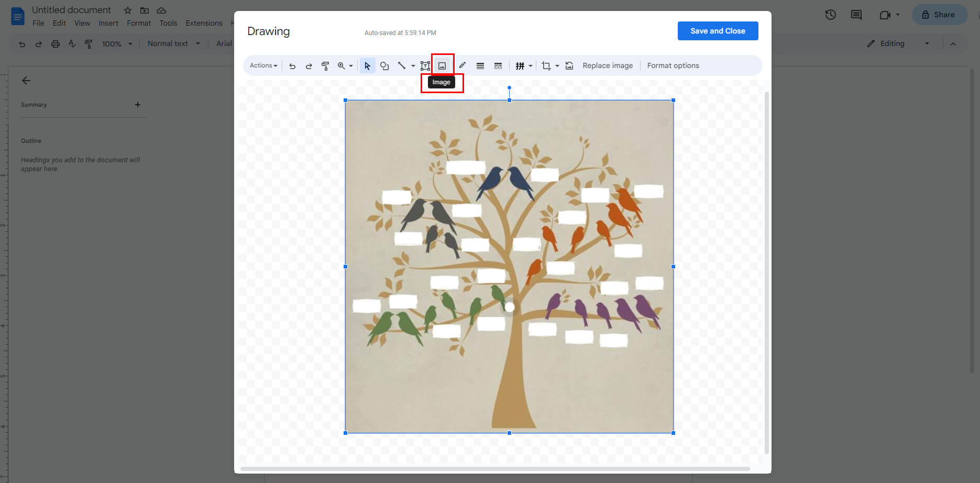
Task: Open border dash style options
Action: point(498,66)
